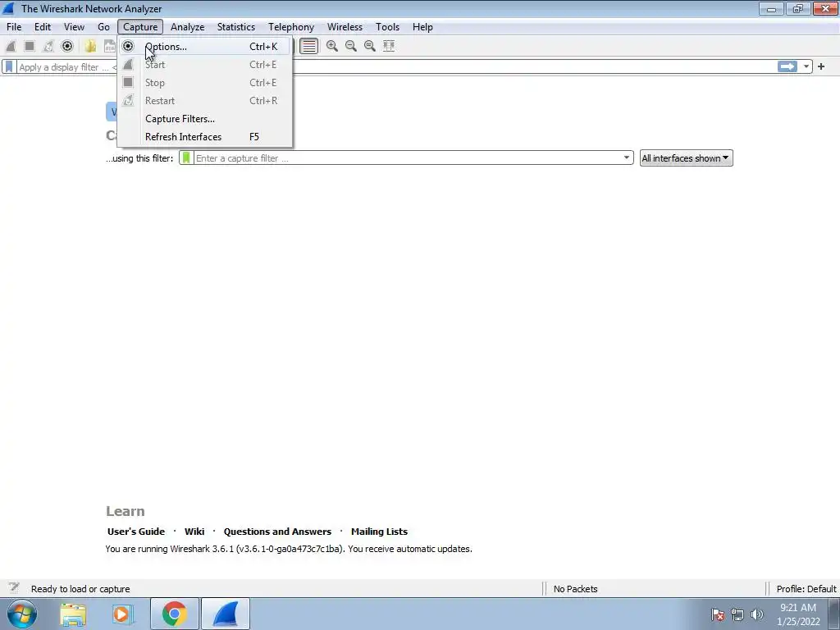Click the taskbar clock showing 9:21 AM
The width and height of the screenshot is (840, 630).
pyautogui.click(x=798, y=614)
